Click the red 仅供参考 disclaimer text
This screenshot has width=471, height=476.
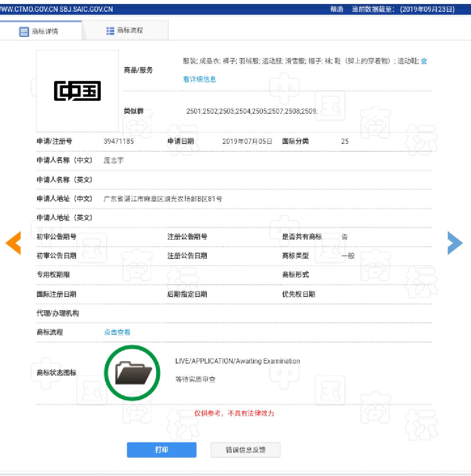click(x=234, y=414)
